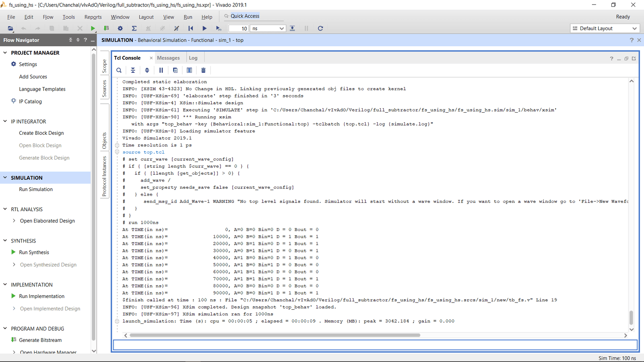Screen dimensions: 644x362
Task: Open the File menu
Action: point(11,17)
